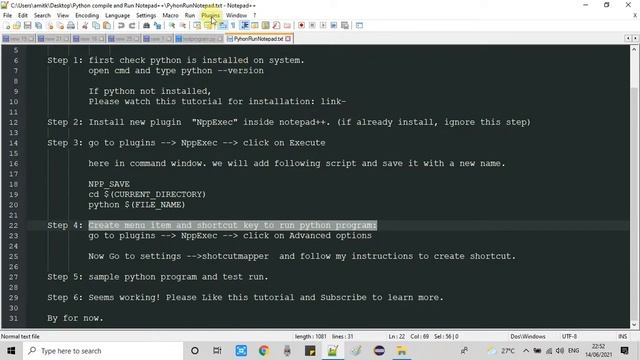This screenshot has height=360, width=640.
Task: Click the Save All toolbar icon
Action: 38,25
